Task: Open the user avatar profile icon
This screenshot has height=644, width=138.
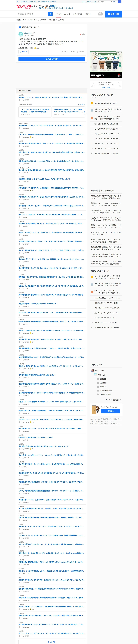Action: 100,14
